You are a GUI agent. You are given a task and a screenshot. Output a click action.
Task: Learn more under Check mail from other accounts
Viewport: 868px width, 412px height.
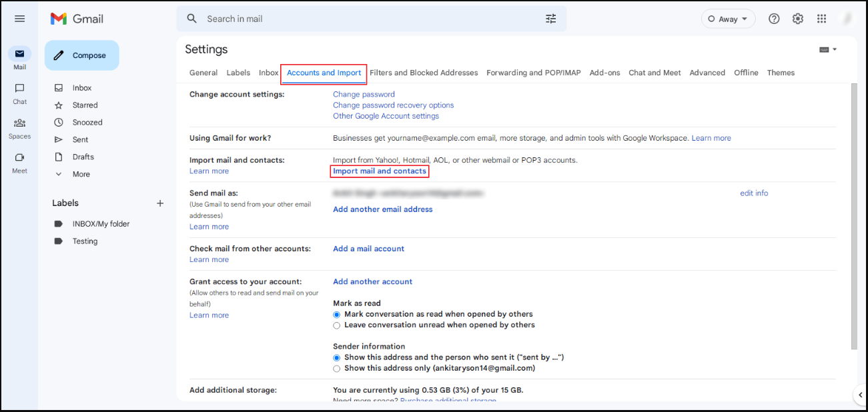click(x=209, y=260)
